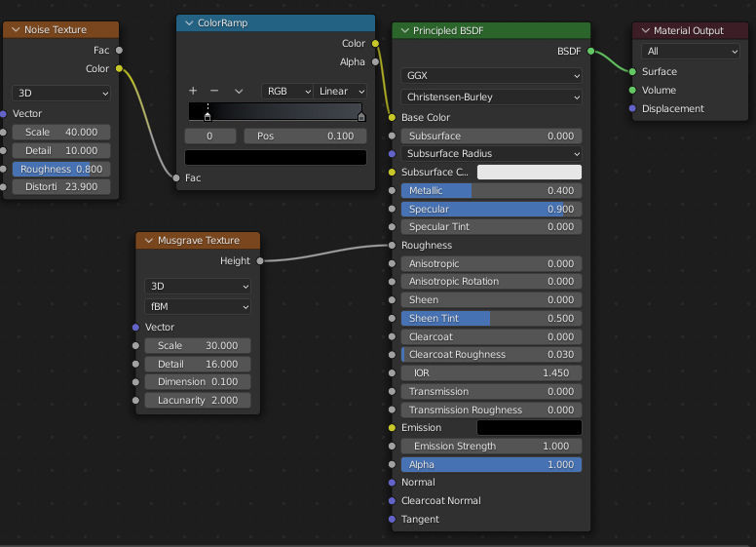Adjust the Transmission 0.000 slider
This screenshot has height=547, width=756.
point(491,392)
